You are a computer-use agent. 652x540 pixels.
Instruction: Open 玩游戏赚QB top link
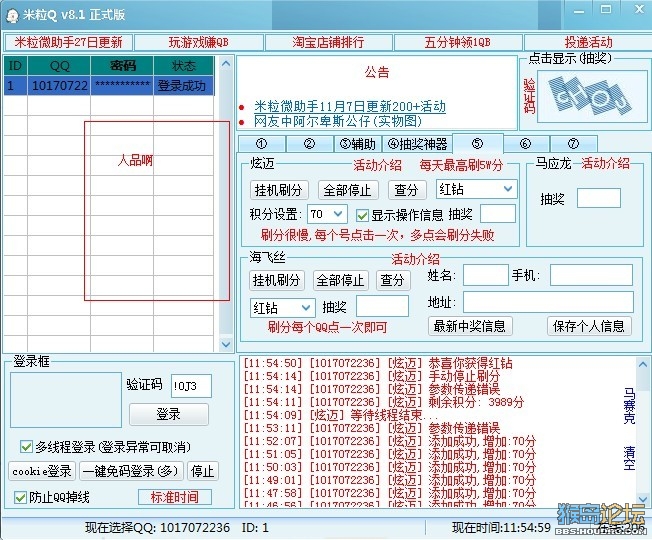point(199,42)
